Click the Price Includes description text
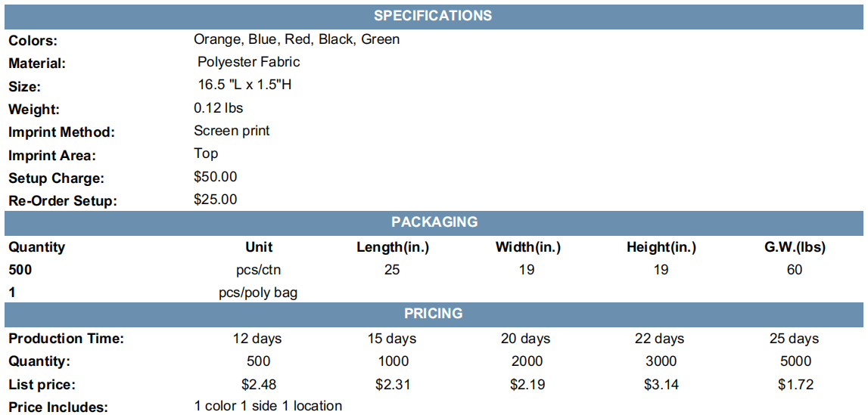The height and width of the screenshot is (415, 868). point(268,406)
